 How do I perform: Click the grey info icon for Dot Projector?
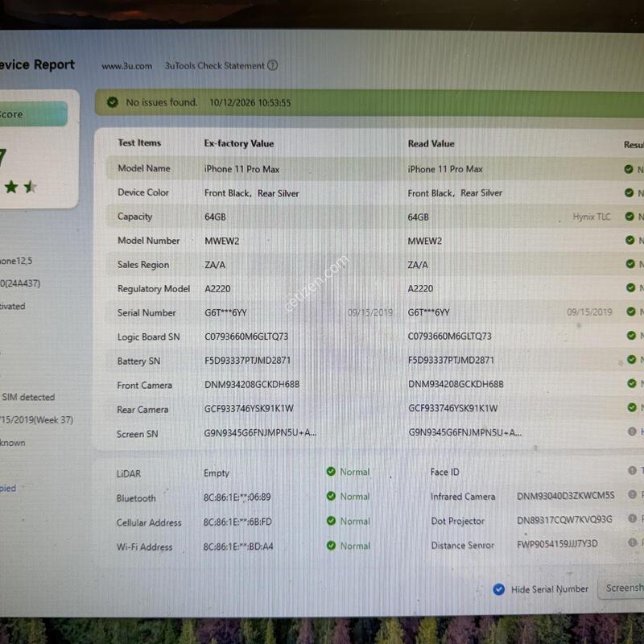coord(633,518)
